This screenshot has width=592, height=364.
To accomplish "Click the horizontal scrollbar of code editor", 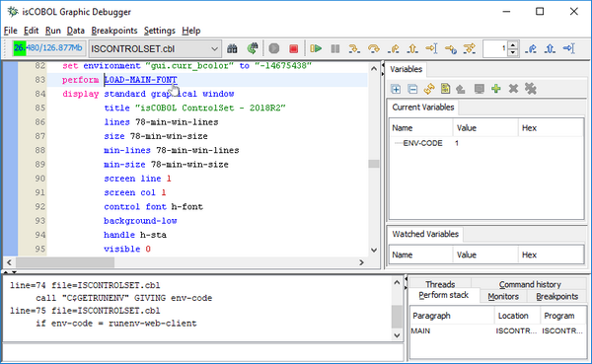I will [x=185, y=262].
